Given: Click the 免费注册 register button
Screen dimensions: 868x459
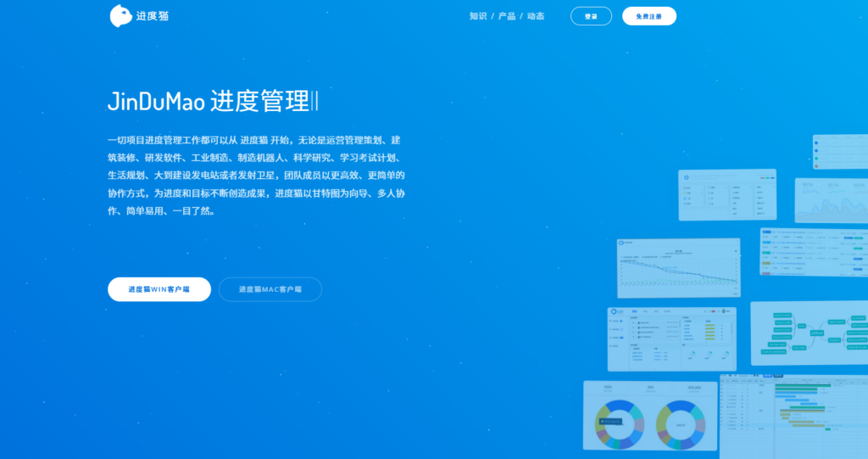Looking at the screenshot, I should point(648,16).
